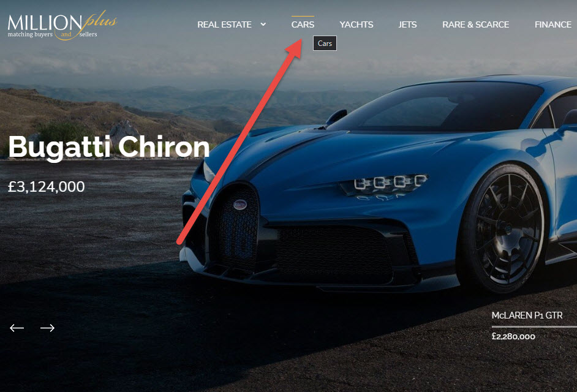
Task: Open the Yachts section
Action: coord(356,24)
